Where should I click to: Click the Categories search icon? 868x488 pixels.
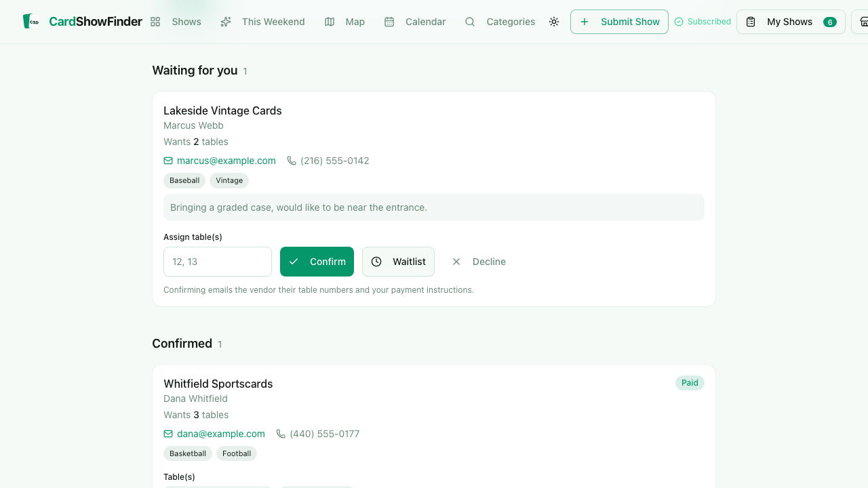pos(470,22)
